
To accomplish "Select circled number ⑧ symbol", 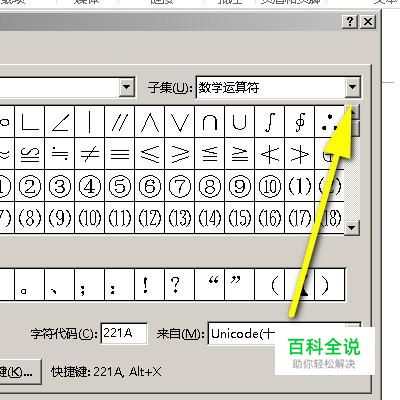I will pyautogui.click(x=210, y=186).
